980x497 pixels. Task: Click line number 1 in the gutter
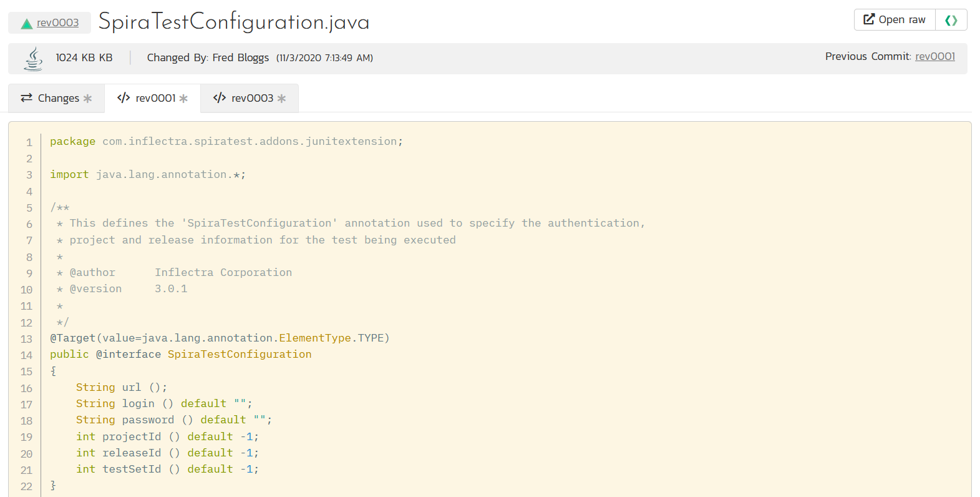click(x=29, y=142)
